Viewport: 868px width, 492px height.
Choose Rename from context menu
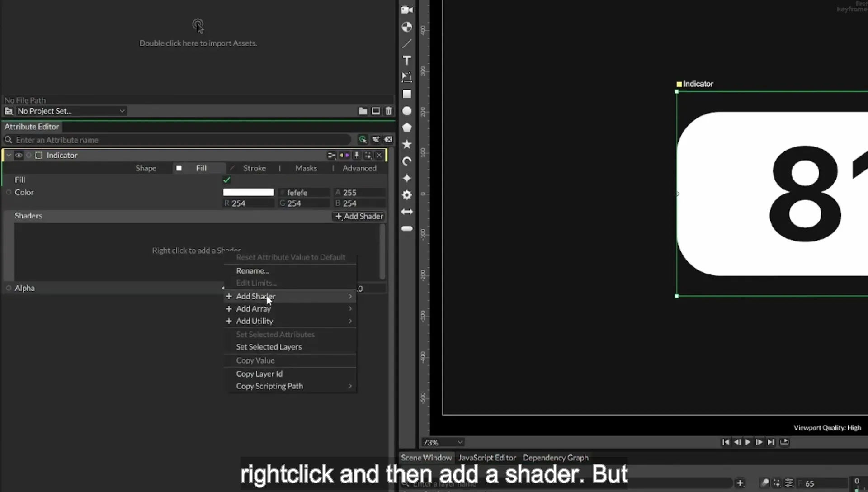pyautogui.click(x=290, y=271)
